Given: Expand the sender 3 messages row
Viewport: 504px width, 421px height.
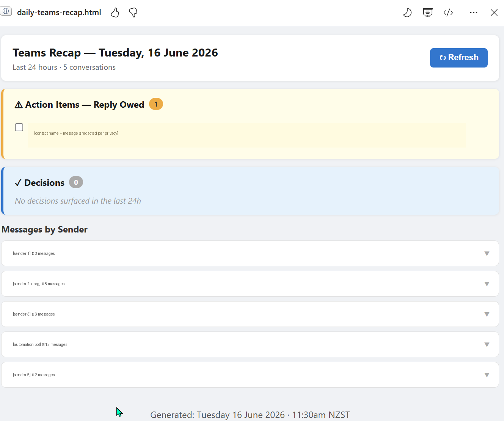Looking at the screenshot, I should 250,314.
